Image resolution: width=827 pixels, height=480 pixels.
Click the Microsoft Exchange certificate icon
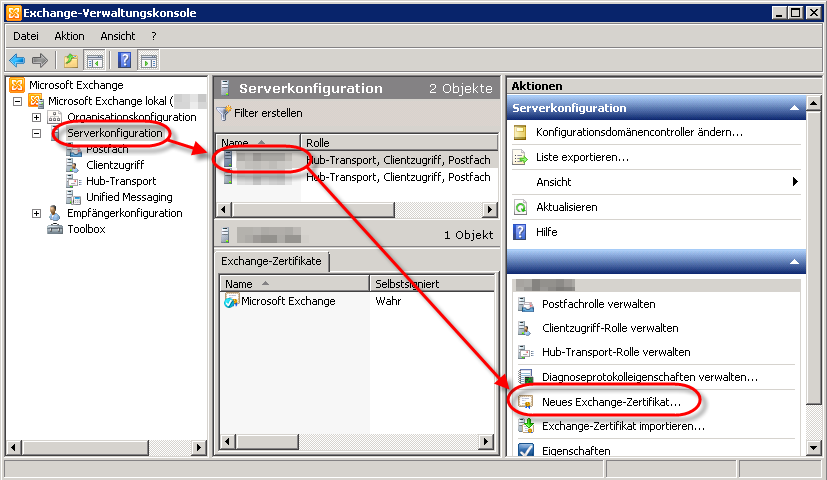click(231, 301)
